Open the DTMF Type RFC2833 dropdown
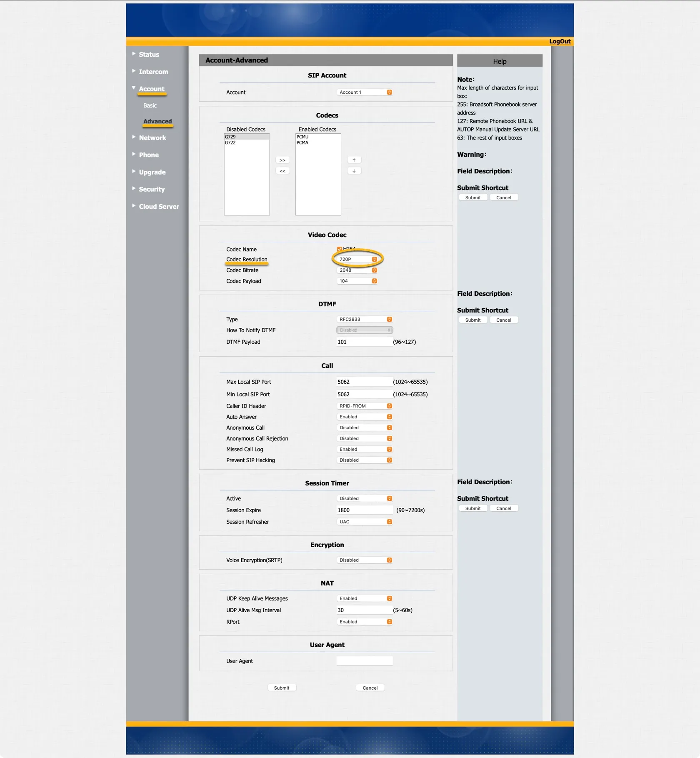Image resolution: width=700 pixels, height=758 pixels. (x=365, y=319)
